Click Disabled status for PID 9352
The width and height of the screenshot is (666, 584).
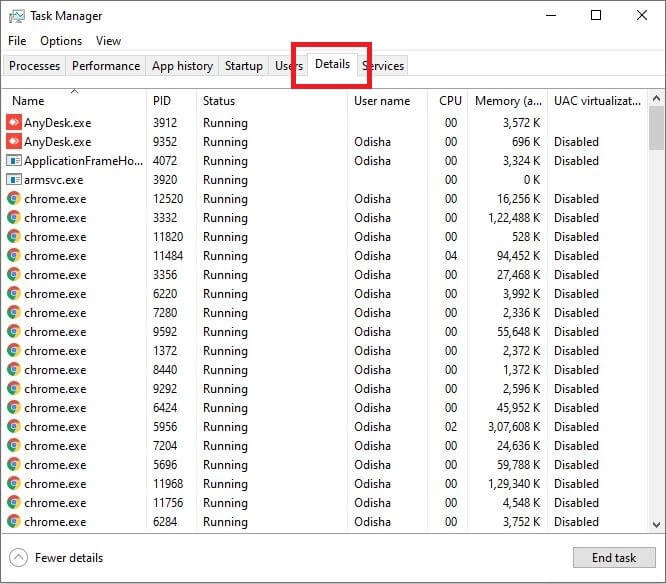coord(576,141)
